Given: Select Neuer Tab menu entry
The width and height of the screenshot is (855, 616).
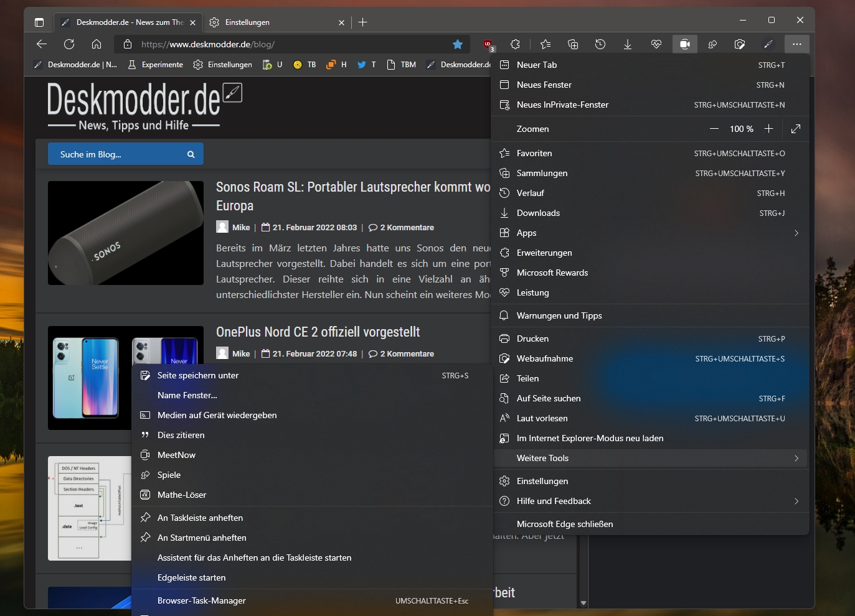Looking at the screenshot, I should 650,65.
